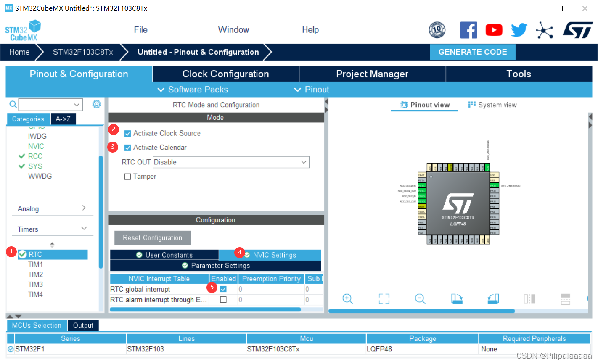The image size is (598, 364).
Task: Click the NVIC table horizontal scrollbar
Action: [x=205, y=309]
